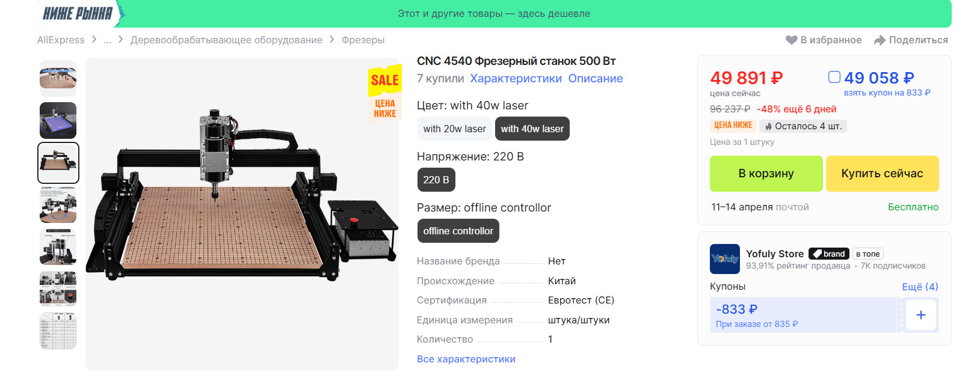This screenshot has height=381, width=980.
Task: Click the brand badge next to store
Action: point(829,254)
